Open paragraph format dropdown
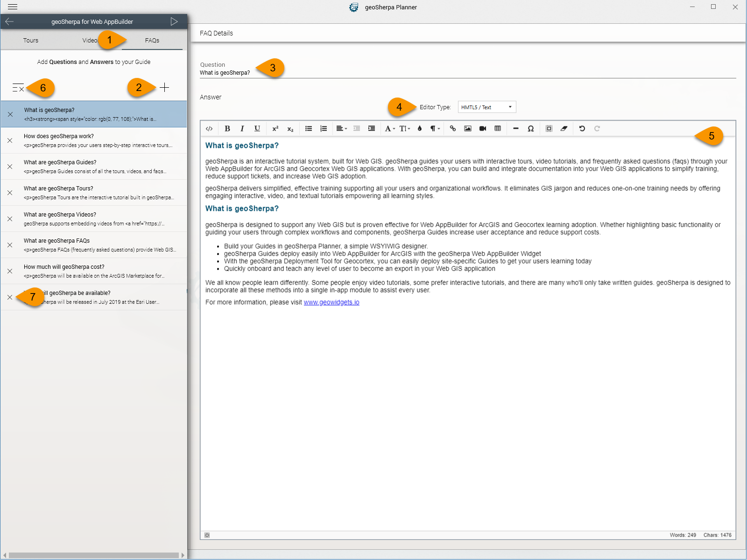Viewport: 747px width, 560px height. (x=435, y=129)
